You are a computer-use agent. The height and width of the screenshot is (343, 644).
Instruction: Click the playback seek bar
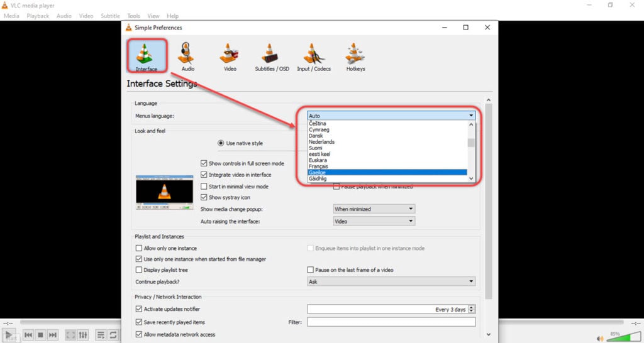(x=321, y=323)
